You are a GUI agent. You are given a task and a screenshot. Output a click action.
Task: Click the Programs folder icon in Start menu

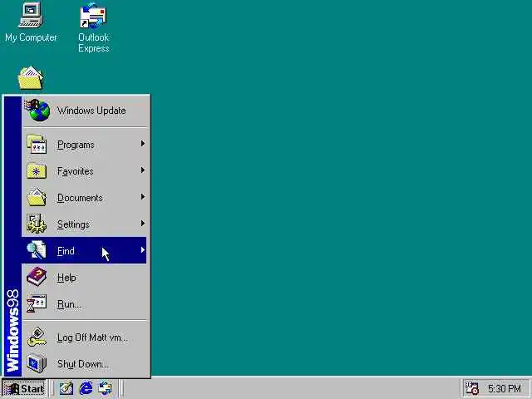(37, 144)
